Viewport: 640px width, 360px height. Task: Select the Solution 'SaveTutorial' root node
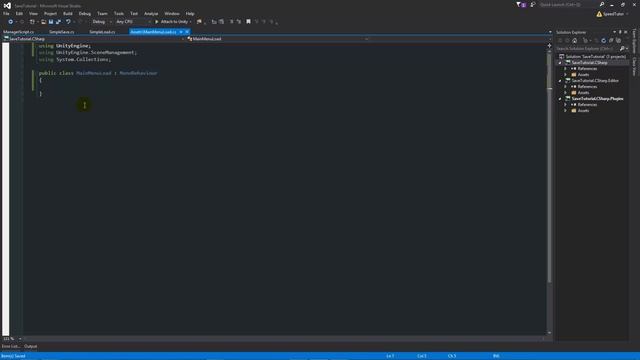(593, 57)
